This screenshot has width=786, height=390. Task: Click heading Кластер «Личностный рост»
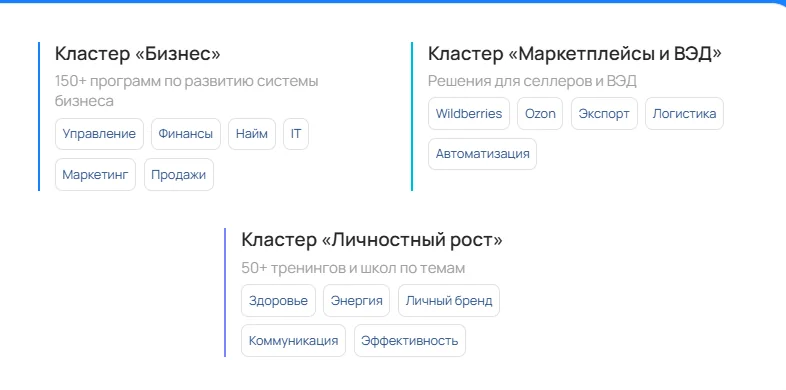(x=371, y=240)
